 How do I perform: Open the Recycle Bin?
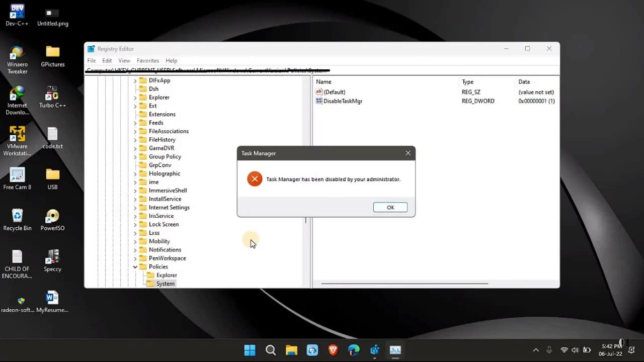pyautogui.click(x=17, y=215)
